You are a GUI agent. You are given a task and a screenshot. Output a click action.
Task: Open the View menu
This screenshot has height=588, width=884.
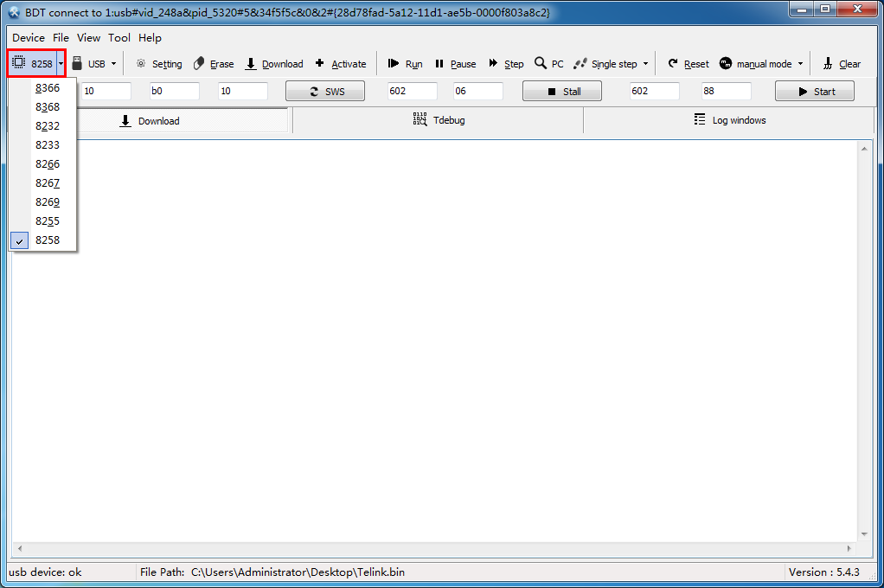coord(88,38)
